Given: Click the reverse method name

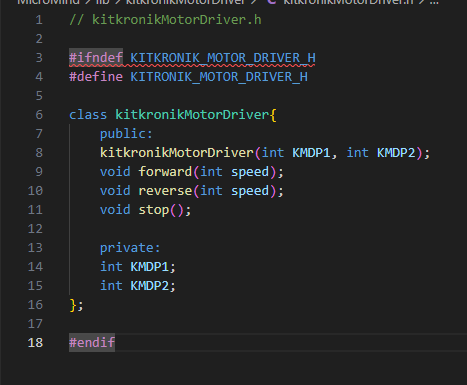Looking at the screenshot, I should 165,191.
